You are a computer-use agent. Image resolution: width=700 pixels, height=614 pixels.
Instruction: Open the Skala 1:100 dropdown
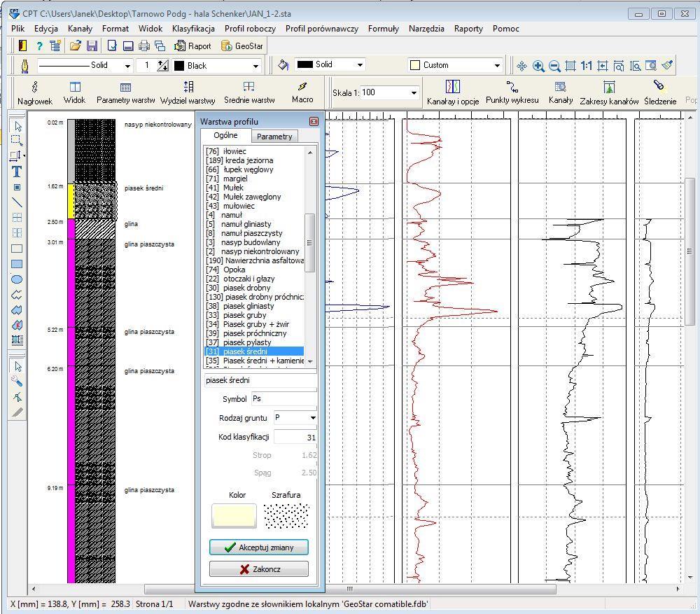tap(414, 93)
